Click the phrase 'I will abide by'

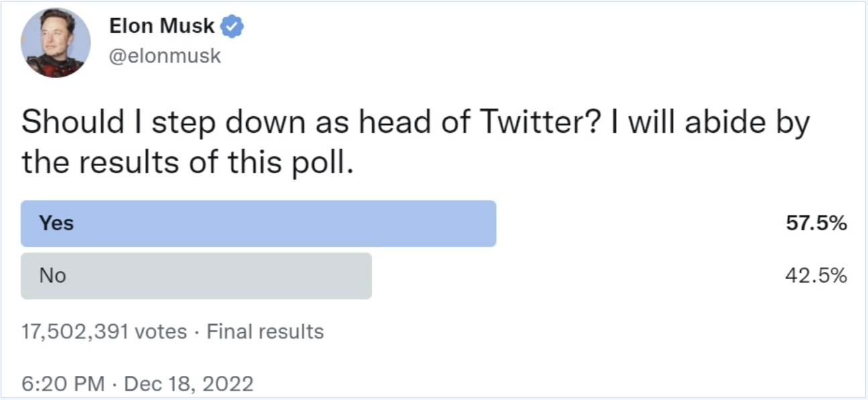[710, 123]
